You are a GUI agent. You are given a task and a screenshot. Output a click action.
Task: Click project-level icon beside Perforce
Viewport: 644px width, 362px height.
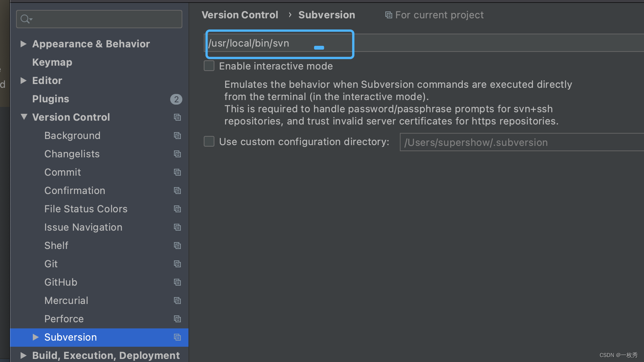coord(177,319)
